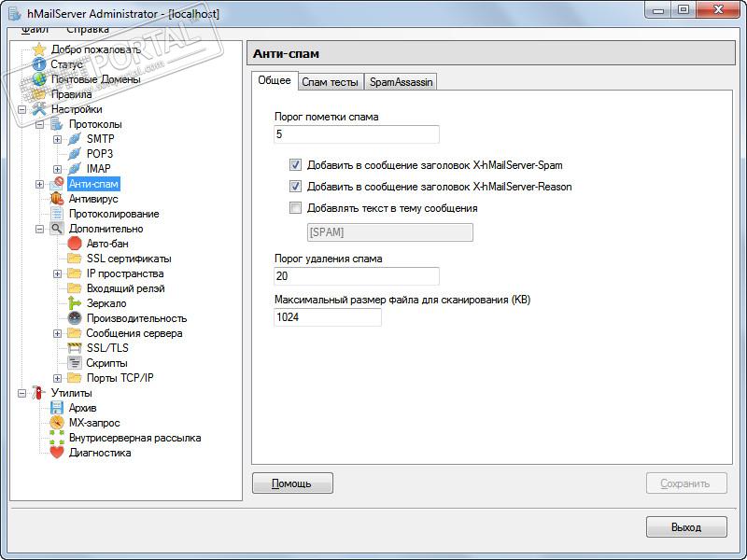Expand the SMTP tree node
Screen dimensions: 747x560
[57, 139]
